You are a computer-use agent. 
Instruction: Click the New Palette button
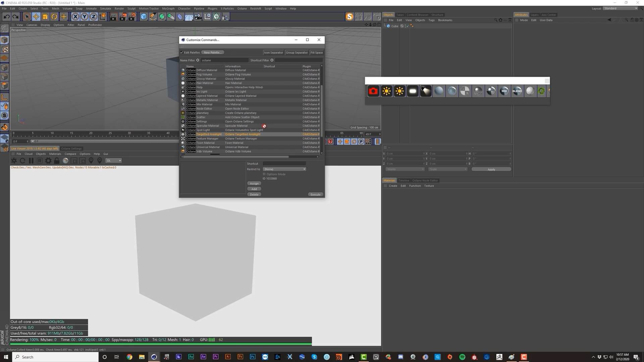pos(213,53)
